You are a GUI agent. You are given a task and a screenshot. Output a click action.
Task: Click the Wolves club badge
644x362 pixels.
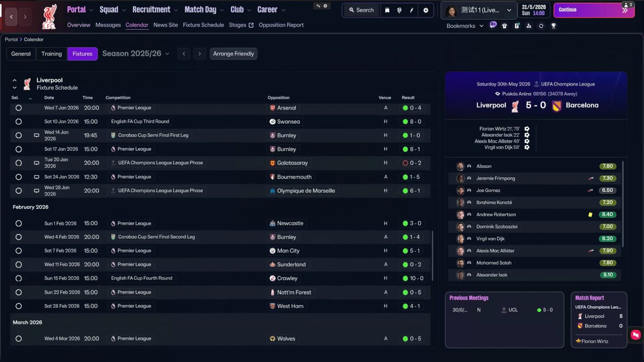point(273,339)
